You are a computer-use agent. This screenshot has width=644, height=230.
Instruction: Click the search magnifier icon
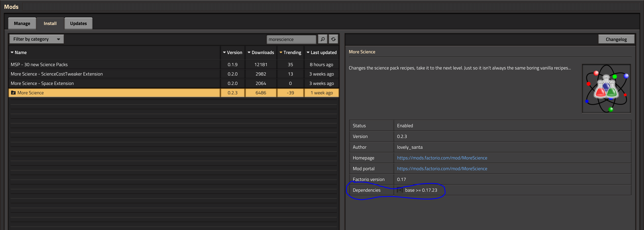323,39
